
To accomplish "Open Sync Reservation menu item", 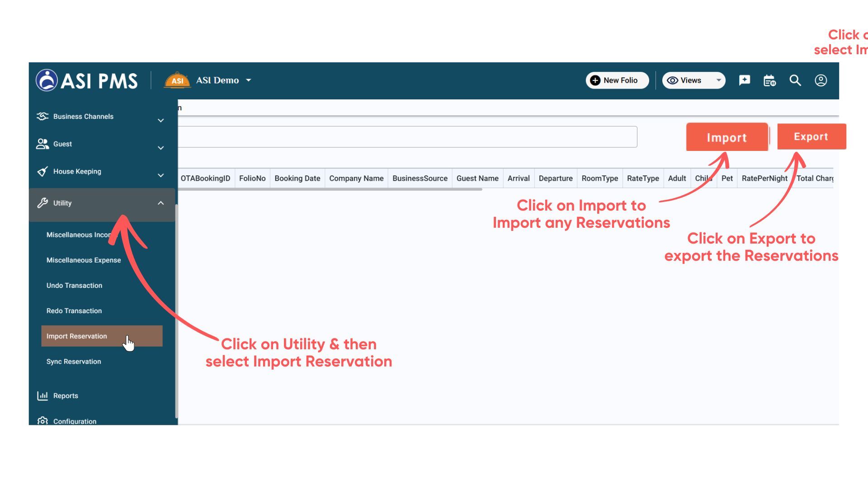I will tap(74, 361).
